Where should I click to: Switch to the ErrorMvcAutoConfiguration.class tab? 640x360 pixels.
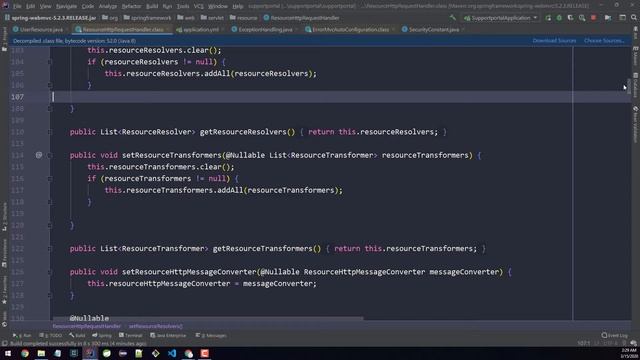coord(350,29)
